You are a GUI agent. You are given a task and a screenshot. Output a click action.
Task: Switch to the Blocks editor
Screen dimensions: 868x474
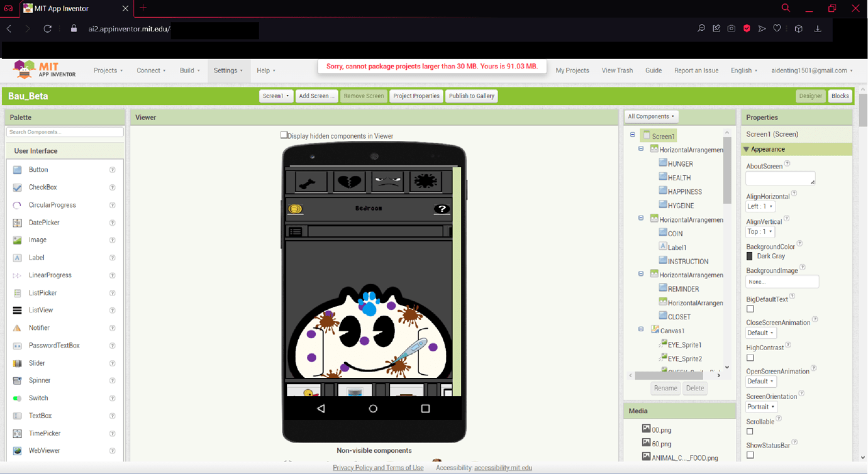[x=840, y=96]
